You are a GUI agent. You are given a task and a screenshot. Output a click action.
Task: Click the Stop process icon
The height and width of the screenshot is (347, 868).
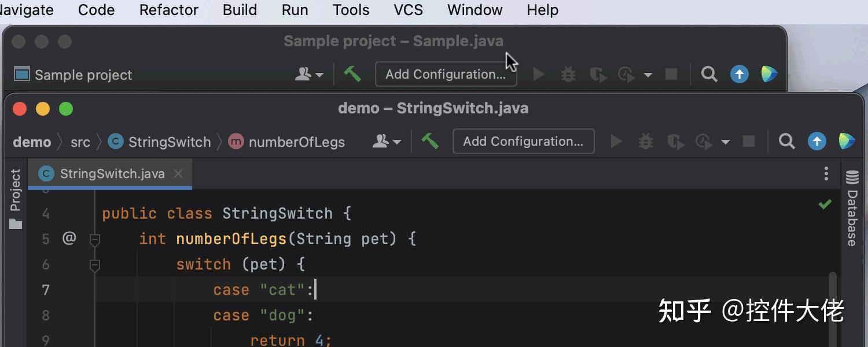coord(748,141)
